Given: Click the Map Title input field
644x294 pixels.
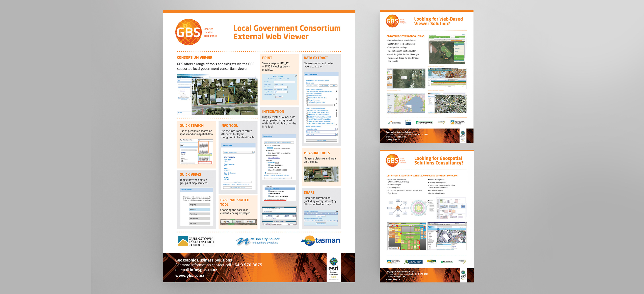Looking at the screenshot, I should pyautogui.click(x=284, y=82).
